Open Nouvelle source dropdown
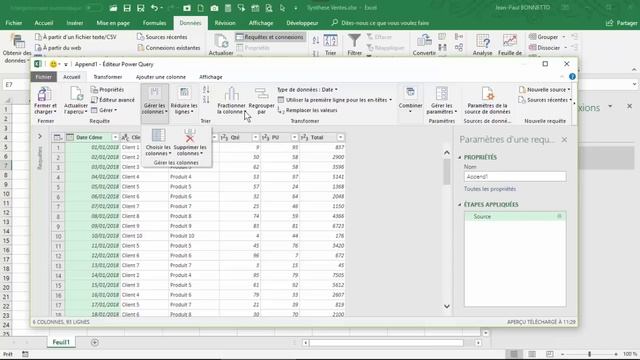 coord(544,89)
